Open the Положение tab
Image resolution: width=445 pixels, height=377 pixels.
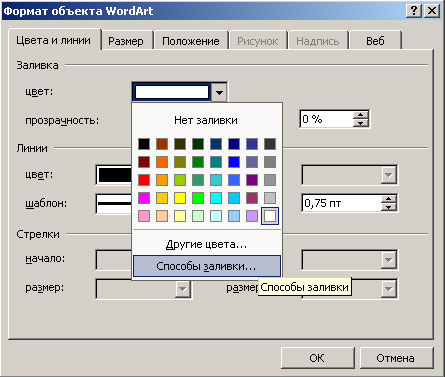191,41
